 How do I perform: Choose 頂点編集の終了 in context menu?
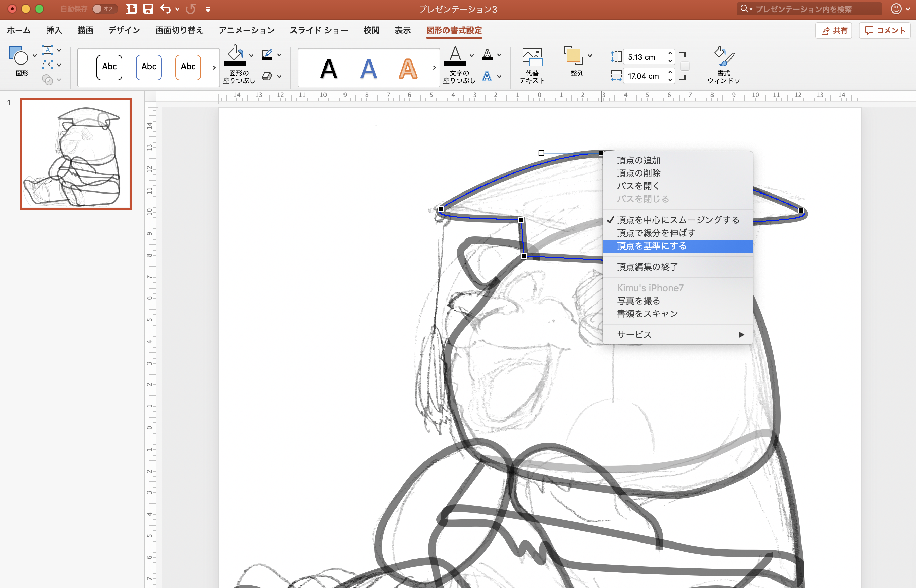click(677, 267)
